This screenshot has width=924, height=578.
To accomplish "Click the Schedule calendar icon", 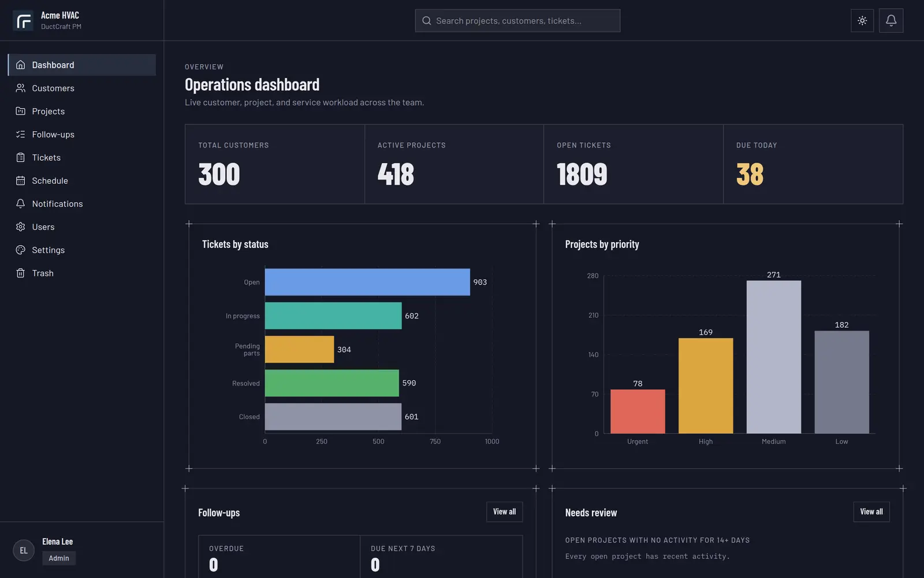I will 21,180.
